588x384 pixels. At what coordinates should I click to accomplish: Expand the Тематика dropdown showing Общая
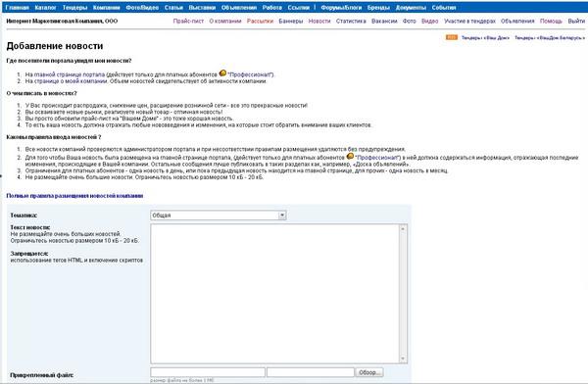219,216
